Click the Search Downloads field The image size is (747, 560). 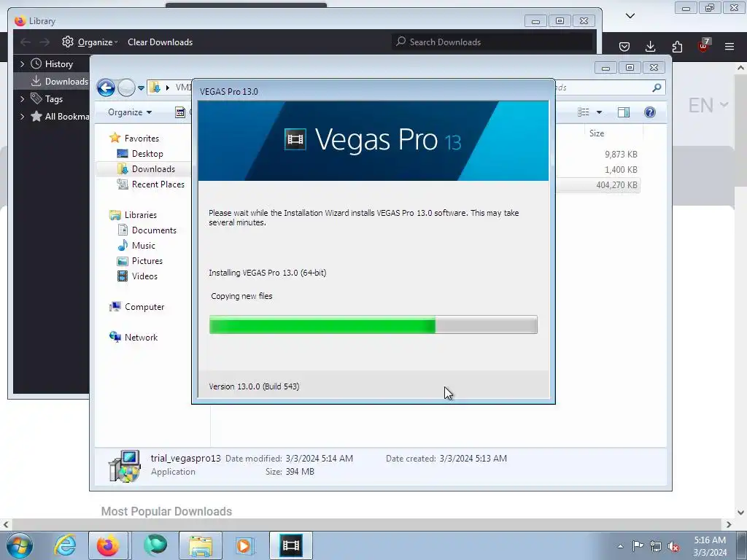click(492, 42)
